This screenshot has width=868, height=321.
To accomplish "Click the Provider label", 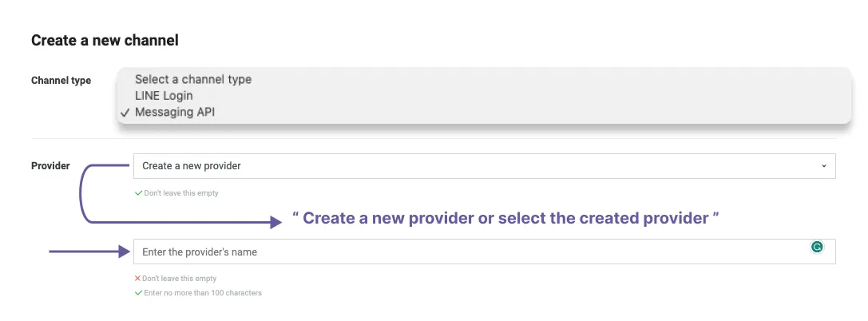I will [x=50, y=165].
